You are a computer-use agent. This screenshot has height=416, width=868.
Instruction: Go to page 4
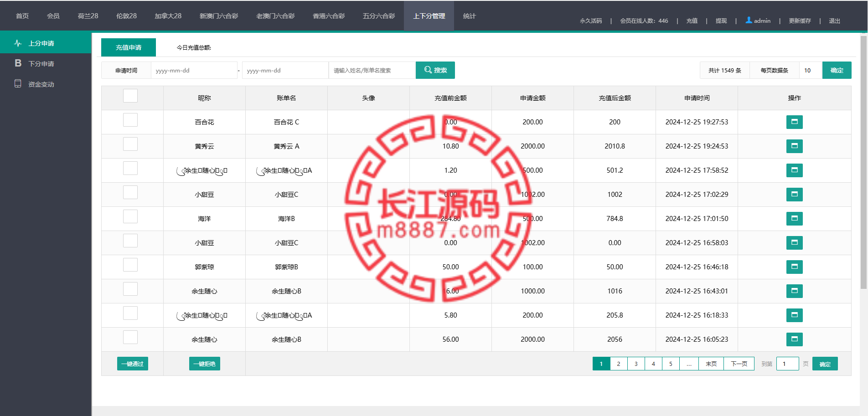[x=653, y=364]
